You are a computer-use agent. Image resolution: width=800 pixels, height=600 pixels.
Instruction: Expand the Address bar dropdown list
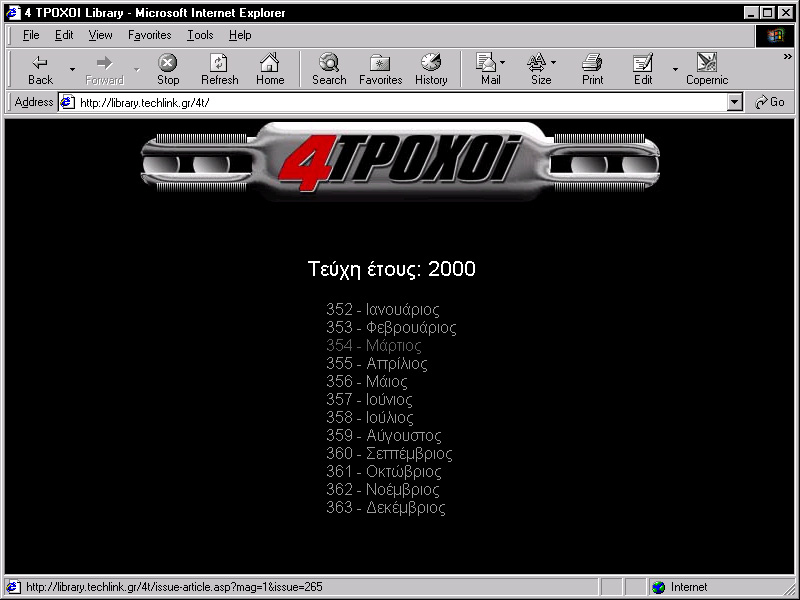point(734,103)
